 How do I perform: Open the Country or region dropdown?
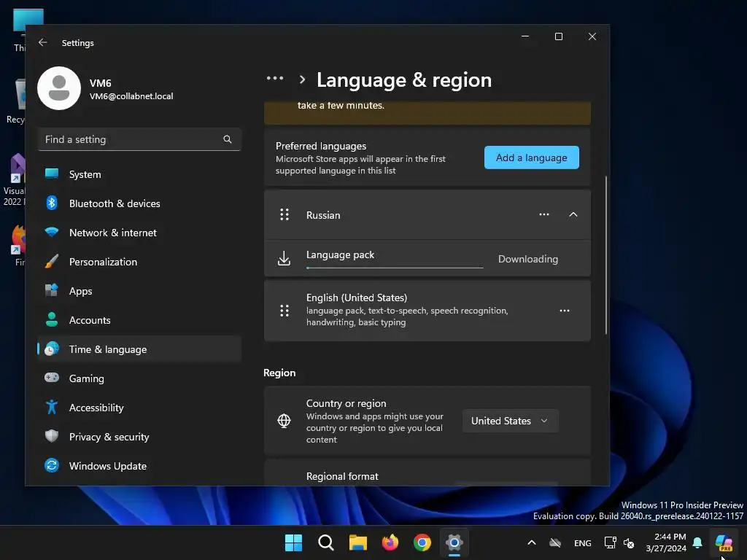coord(510,421)
